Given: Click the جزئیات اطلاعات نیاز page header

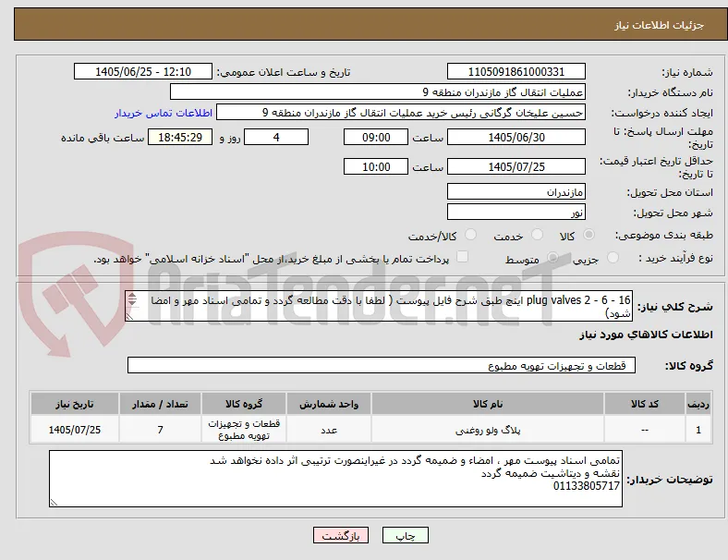Looking at the screenshot, I should point(659,25).
